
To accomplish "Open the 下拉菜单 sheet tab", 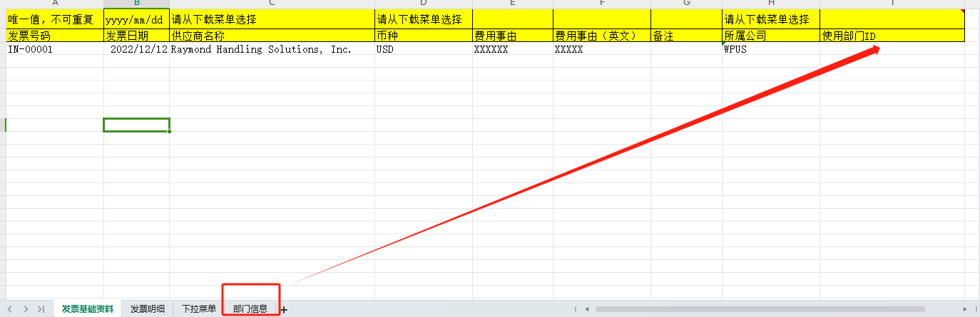I will 199,309.
